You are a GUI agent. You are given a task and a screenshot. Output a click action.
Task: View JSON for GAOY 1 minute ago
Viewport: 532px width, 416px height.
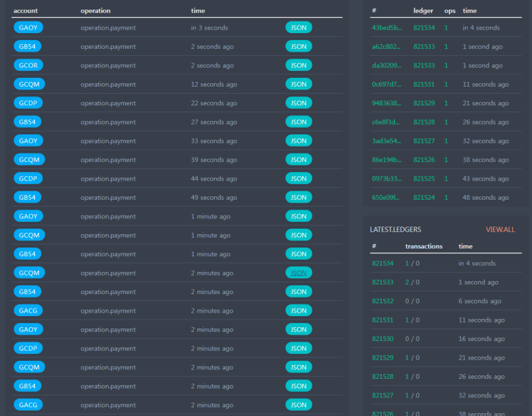tap(299, 216)
